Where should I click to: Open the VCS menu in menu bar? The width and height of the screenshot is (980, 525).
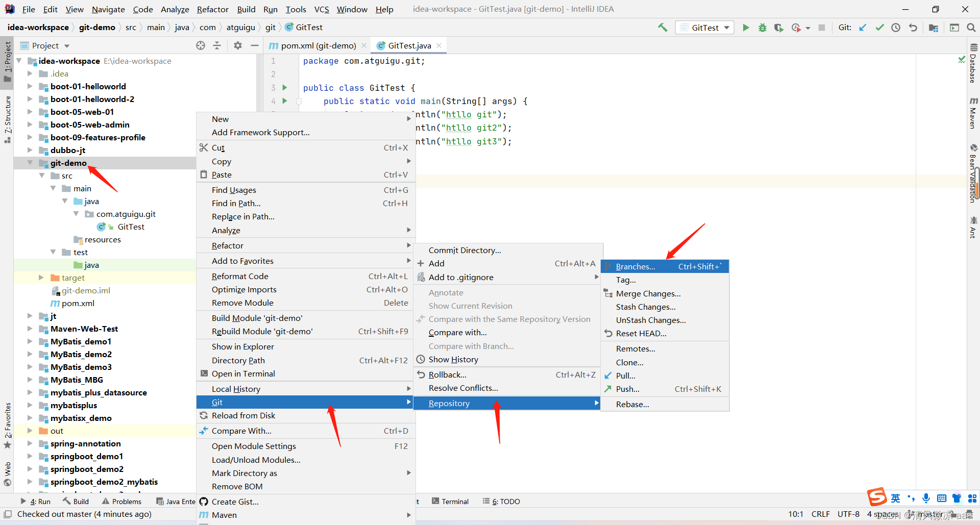coord(322,9)
